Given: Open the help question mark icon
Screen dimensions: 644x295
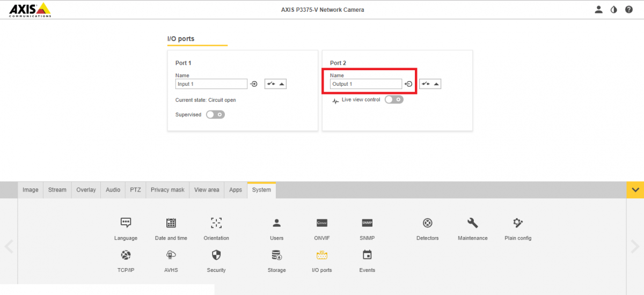Looking at the screenshot, I should click(x=629, y=10).
